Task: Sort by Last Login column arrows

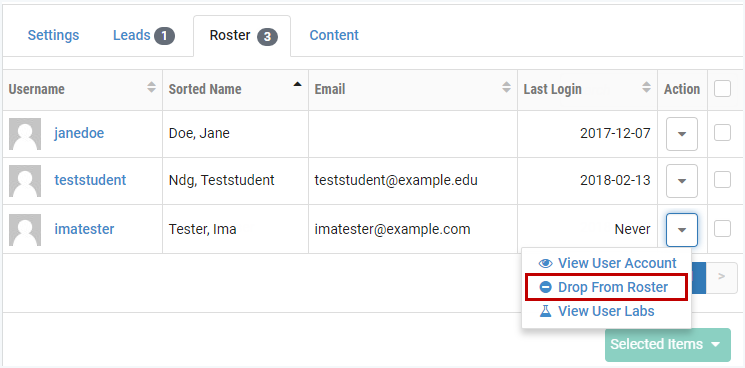Action: click(x=646, y=87)
